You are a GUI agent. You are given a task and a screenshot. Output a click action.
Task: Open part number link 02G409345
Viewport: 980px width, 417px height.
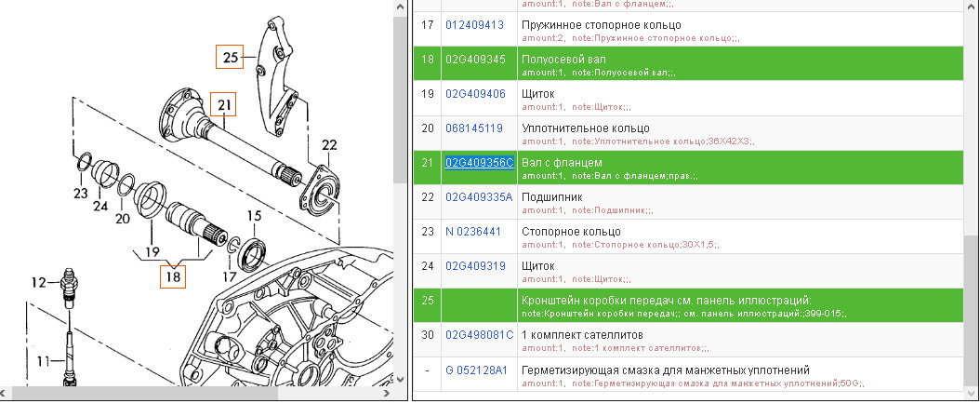(474, 60)
